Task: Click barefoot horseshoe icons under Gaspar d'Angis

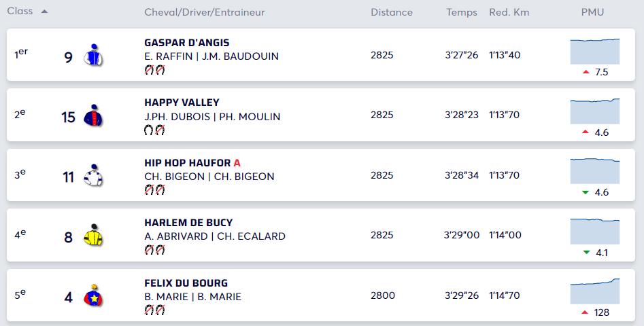Action: point(154,70)
